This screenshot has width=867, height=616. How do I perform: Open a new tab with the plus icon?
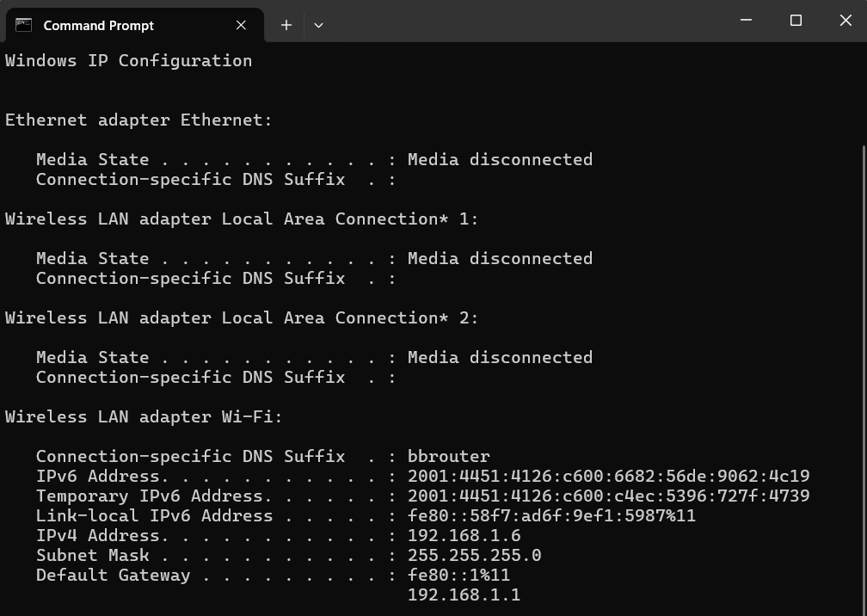point(286,26)
